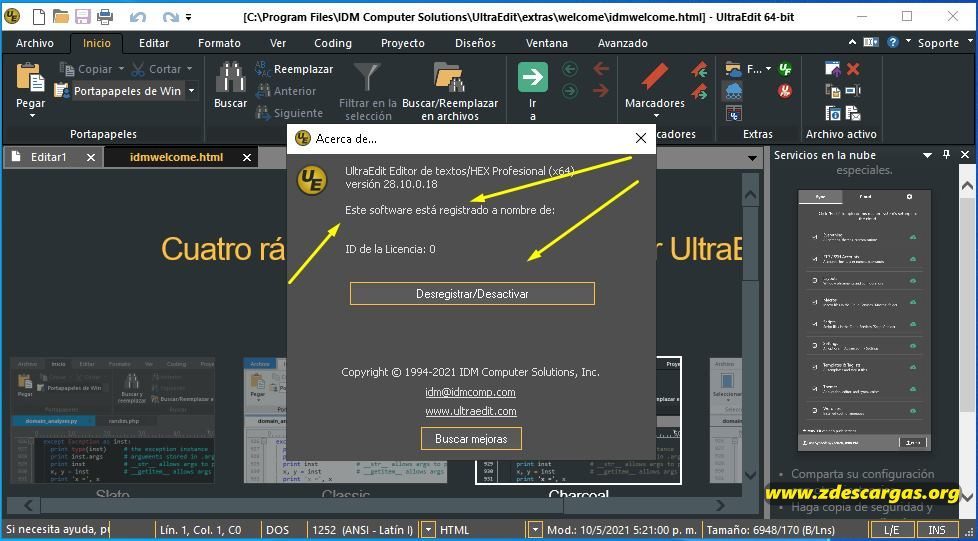Close the idmwelcome.html file tab
978x541 pixels.
point(246,157)
